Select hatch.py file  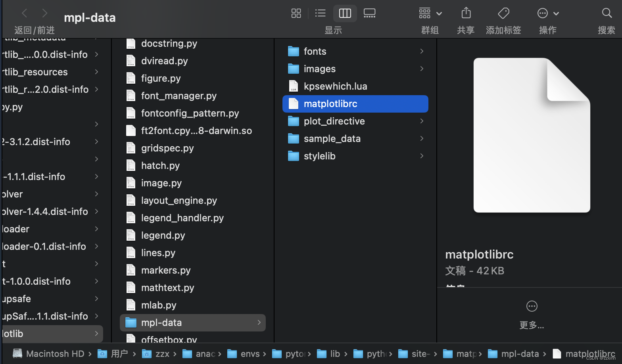[x=193, y=166]
